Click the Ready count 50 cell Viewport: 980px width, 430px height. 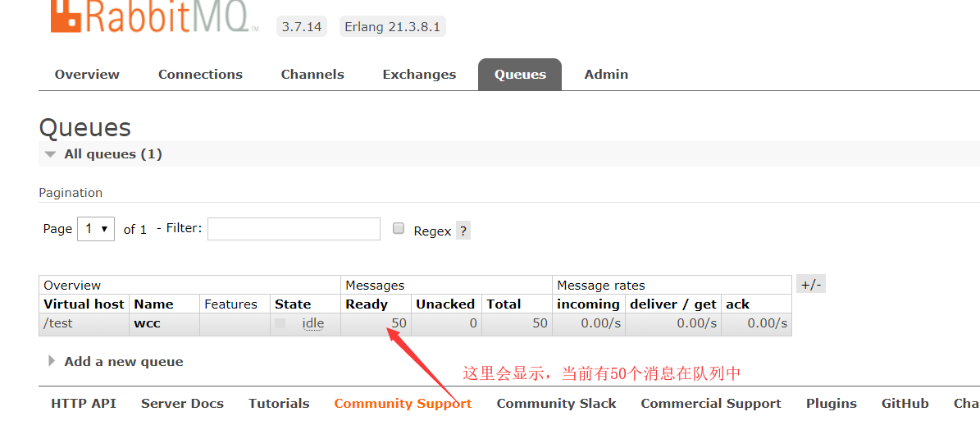(x=376, y=324)
